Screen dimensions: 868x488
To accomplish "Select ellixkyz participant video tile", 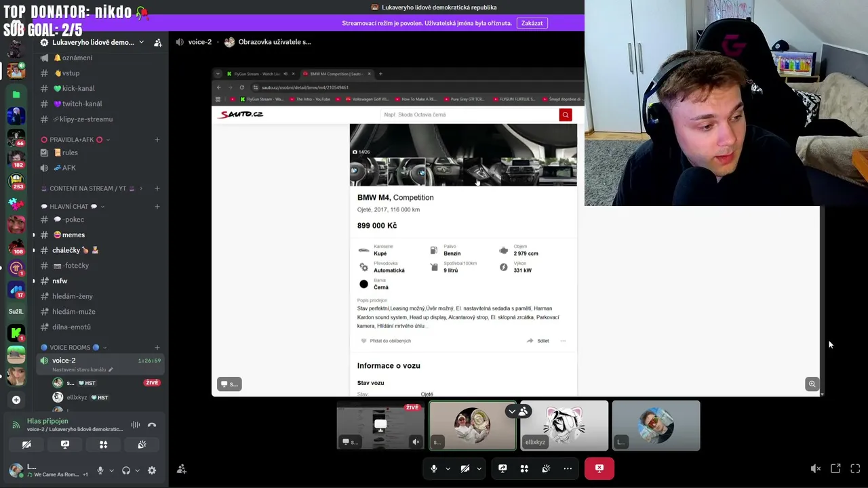I will [564, 426].
